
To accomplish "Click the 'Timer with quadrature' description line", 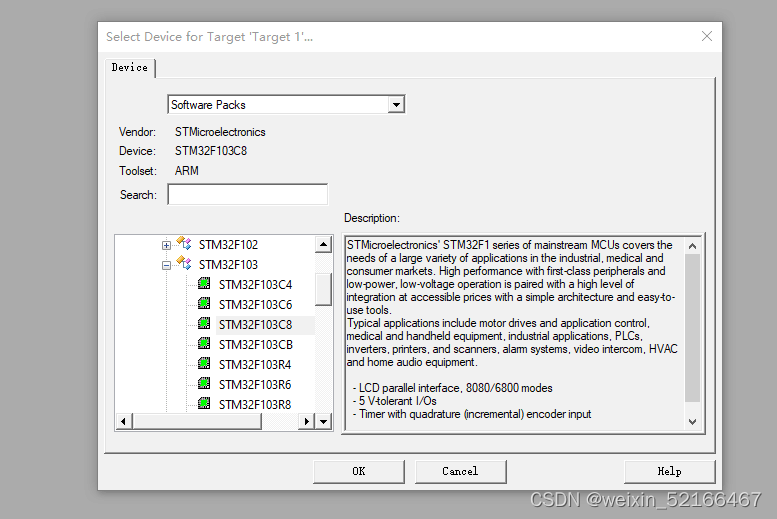I will [472, 414].
